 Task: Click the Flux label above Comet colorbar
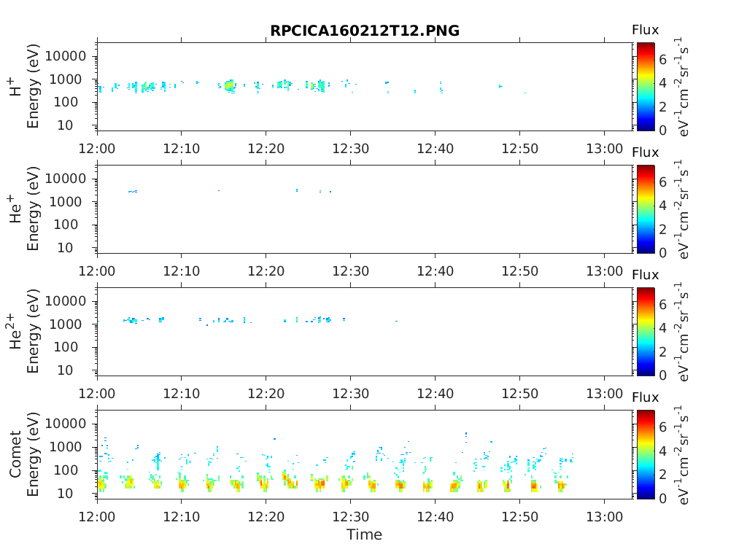(645, 397)
